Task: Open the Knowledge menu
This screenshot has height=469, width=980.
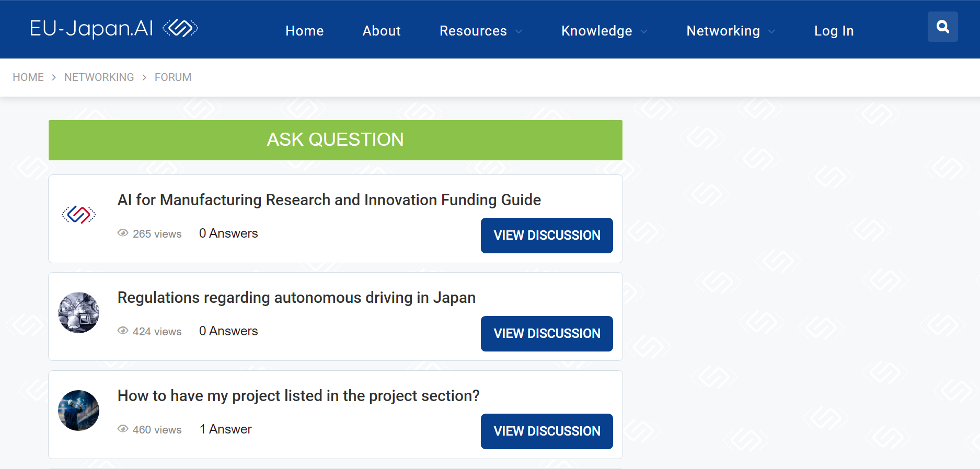Action: [x=597, y=31]
